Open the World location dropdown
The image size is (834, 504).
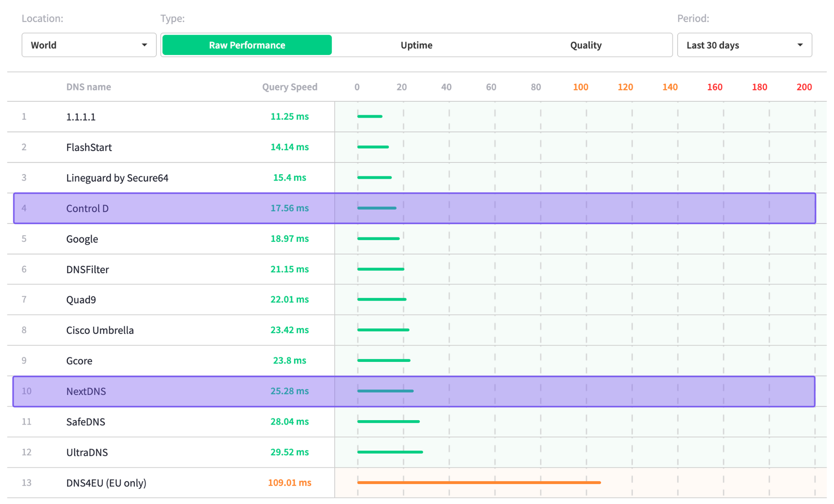click(x=89, y=45)
